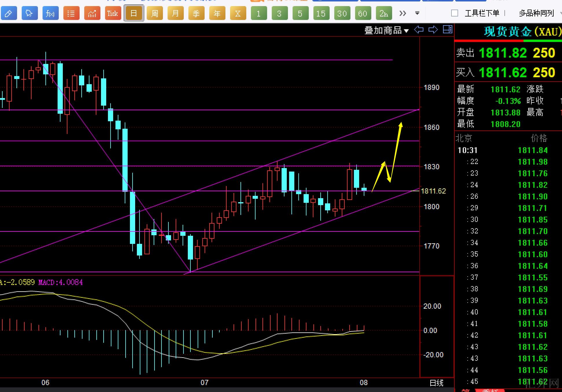Toggle the side panel layout icon
Image resolution: width=562 pixels, height=392 pixels.
447,30
